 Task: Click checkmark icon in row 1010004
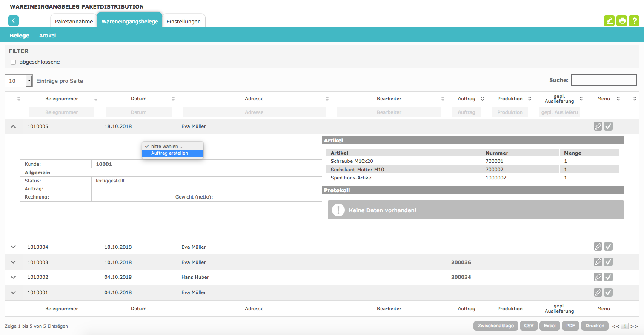tap(608, 247)
